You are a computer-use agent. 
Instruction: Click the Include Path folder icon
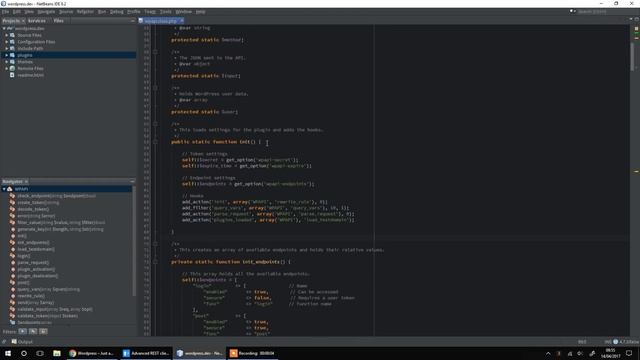click(x=12, y=48)
